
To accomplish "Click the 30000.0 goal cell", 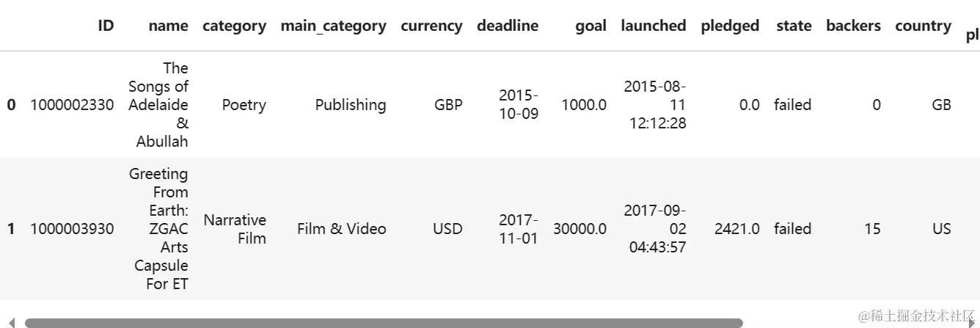I will (x=579, y=229).
